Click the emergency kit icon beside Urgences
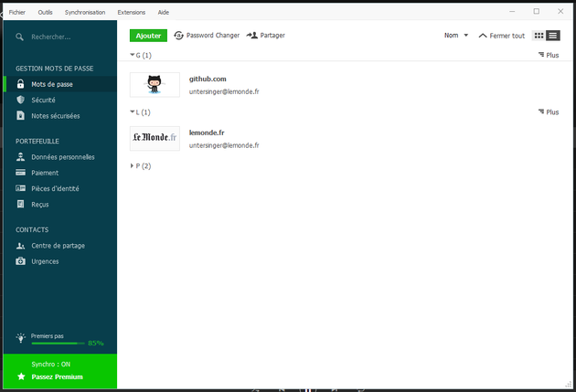The height and width of the screenshot is (392, 576). pos(20,261)
